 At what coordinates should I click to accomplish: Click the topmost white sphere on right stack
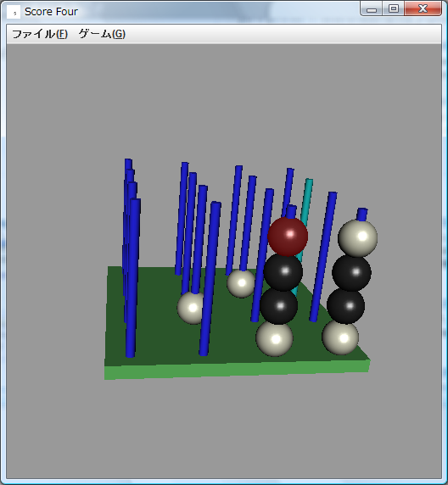click(x=358, y=238)
